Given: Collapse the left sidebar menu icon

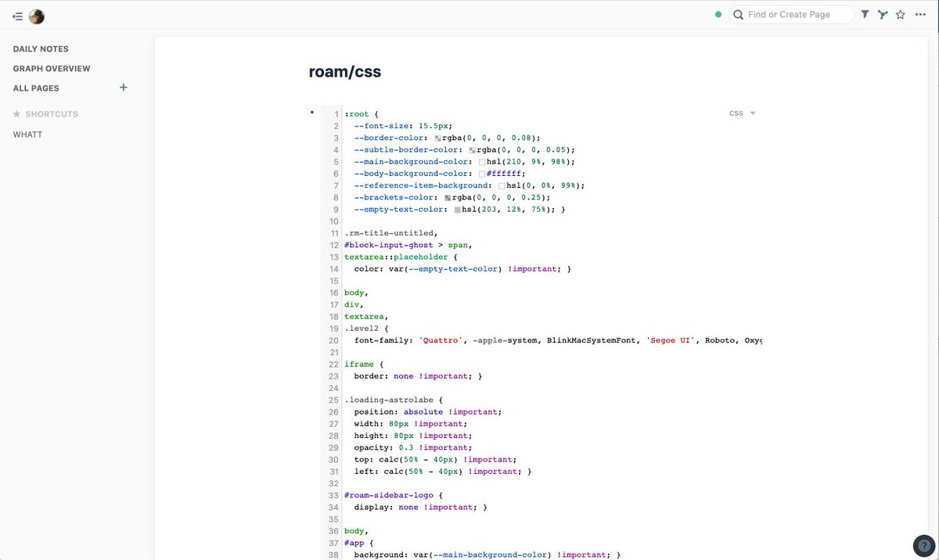Looking at the screenshot, I should pyautogui.click(x=17, y=16).
